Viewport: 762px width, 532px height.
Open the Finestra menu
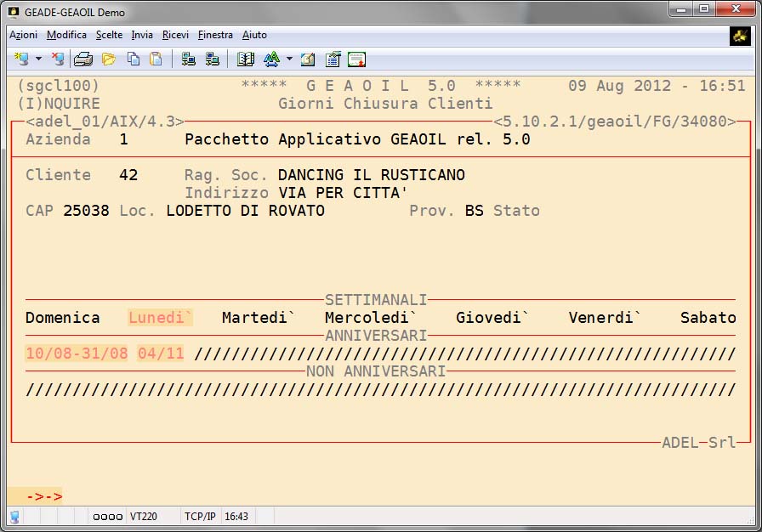215,35
